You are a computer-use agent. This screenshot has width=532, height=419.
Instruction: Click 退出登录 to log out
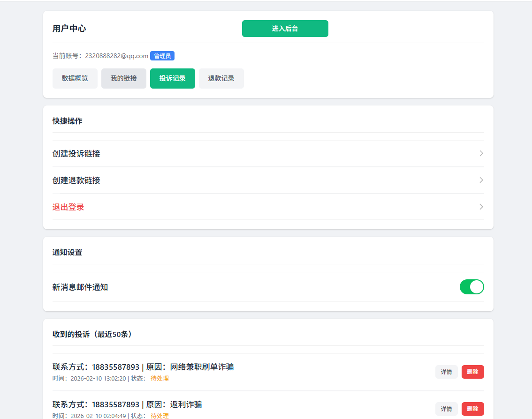point(68,207)
